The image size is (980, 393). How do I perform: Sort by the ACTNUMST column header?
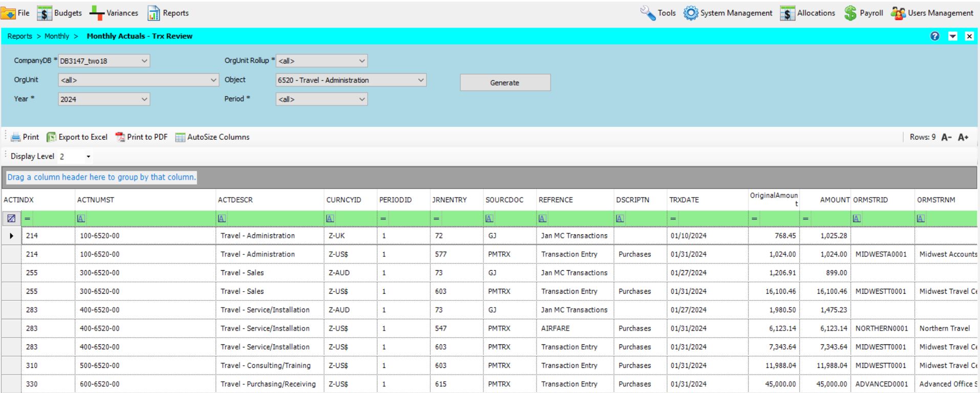[x=145, y=200]
